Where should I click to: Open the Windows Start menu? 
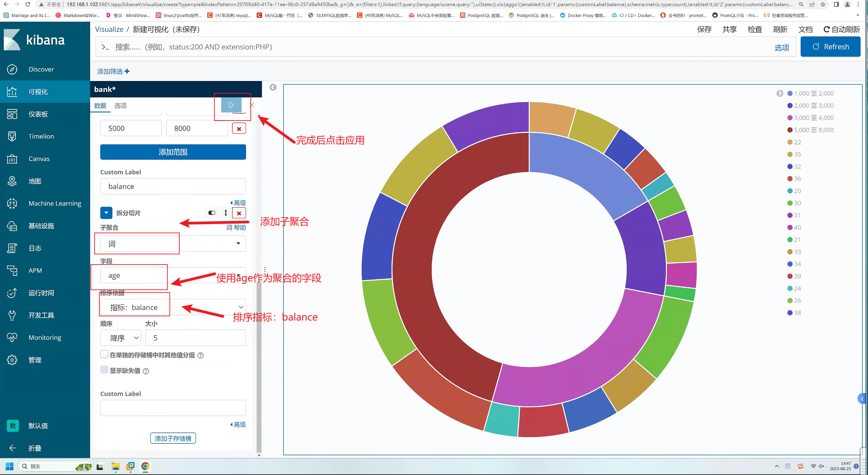click(x=10, y=466)
